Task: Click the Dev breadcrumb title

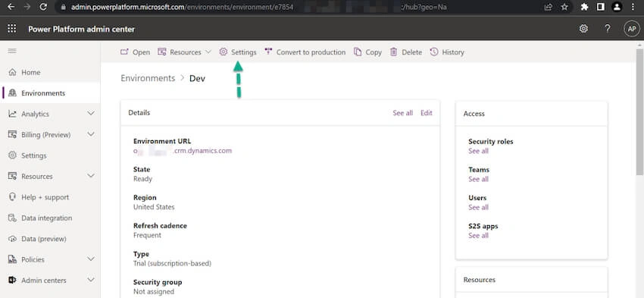Action: tap(197, 78)
